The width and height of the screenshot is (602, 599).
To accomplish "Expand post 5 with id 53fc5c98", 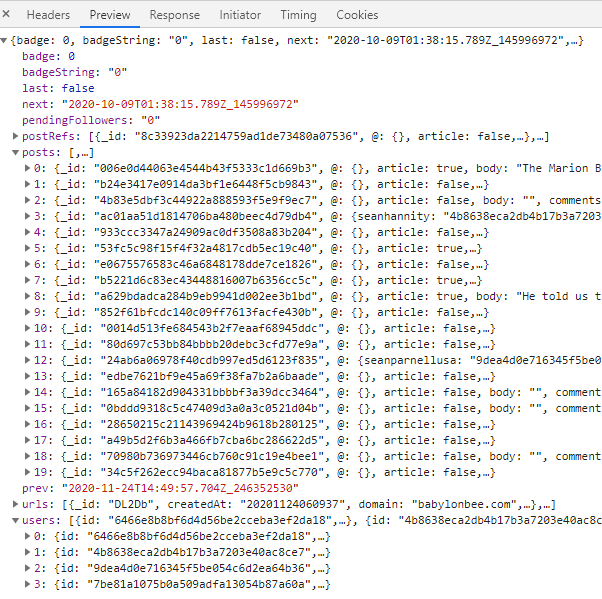I will pos(28,248).
